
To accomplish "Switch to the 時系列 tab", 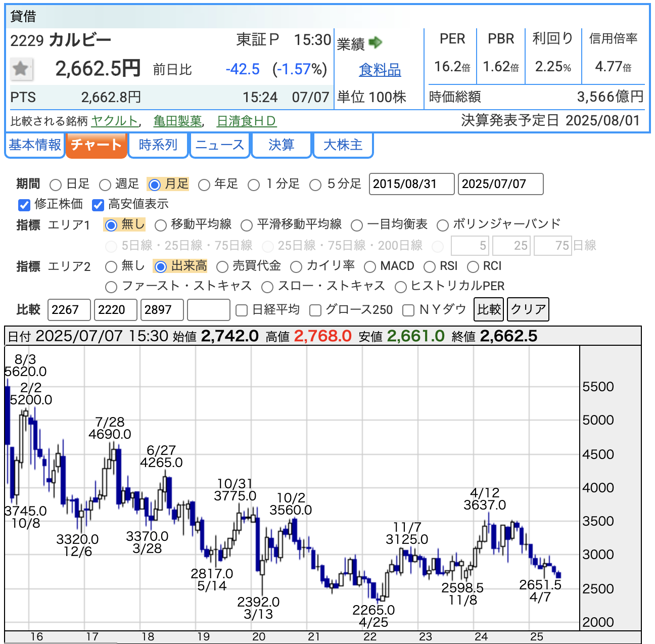I will [x=158, y=145].
